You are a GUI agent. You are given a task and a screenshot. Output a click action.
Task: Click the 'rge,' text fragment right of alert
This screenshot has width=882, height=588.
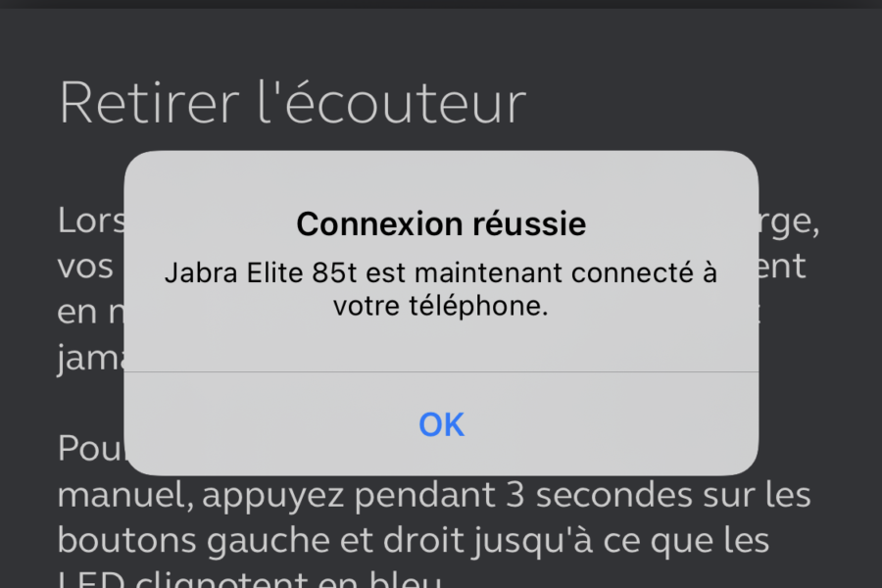pyautogui.click(x=789, y=222)
